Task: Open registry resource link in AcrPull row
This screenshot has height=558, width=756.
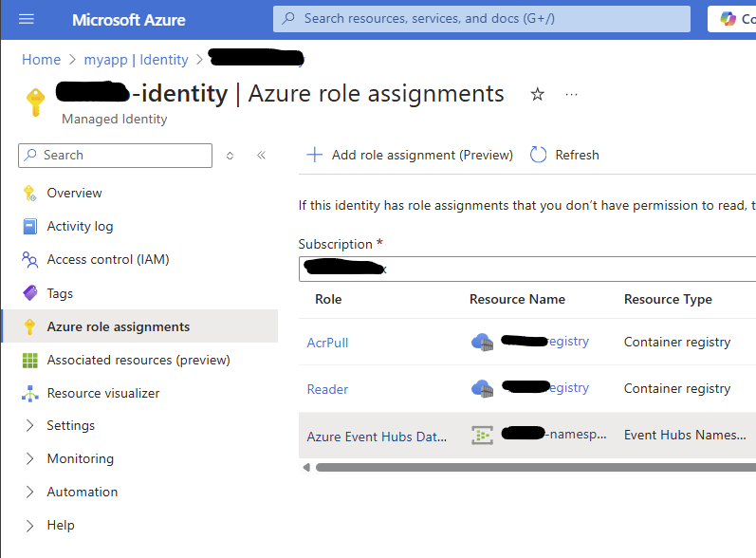Action: click(x=544, y=342)
